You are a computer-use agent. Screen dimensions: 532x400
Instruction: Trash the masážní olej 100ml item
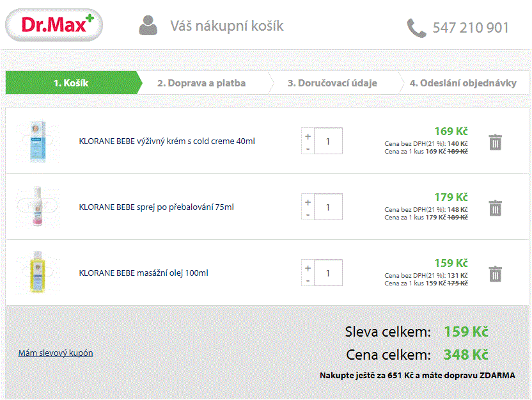(495, 274)
